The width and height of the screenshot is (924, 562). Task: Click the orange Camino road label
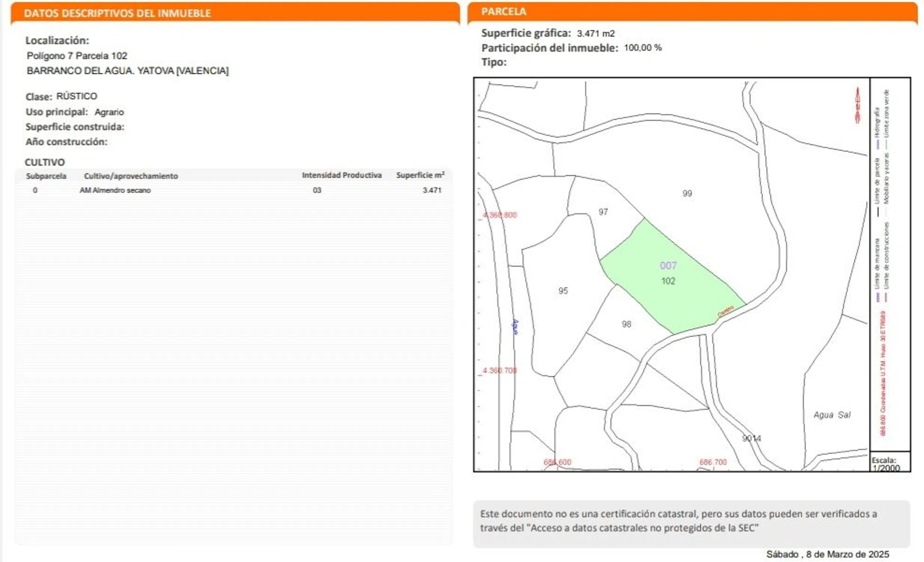coord(725,311)
